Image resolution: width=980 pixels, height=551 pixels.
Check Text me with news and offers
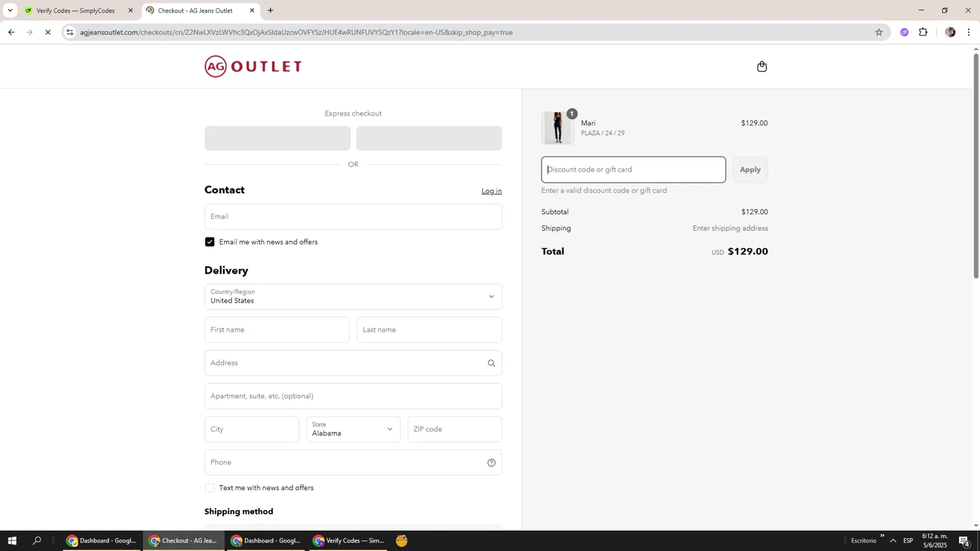pyautogui.click(x=210, y=488)
